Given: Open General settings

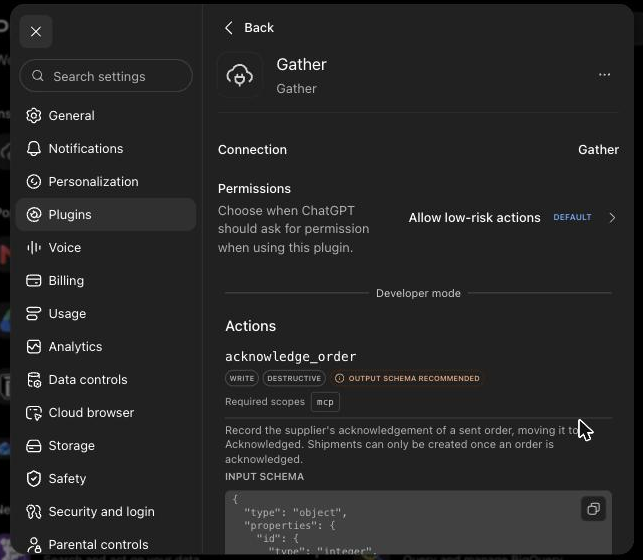Looking at the screenshot, I should [x=106, y=116].
